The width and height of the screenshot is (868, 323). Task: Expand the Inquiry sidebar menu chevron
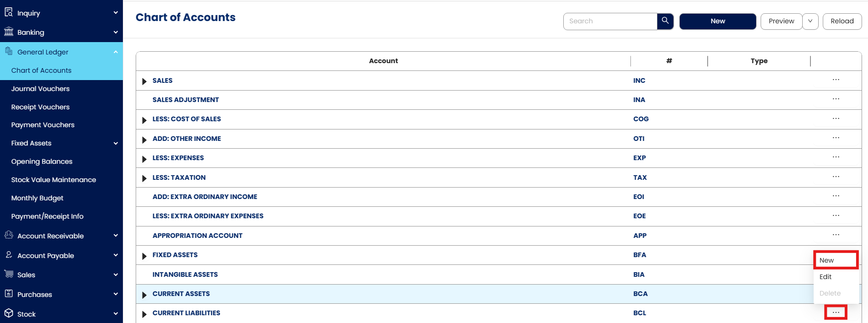tap(116, 13)
